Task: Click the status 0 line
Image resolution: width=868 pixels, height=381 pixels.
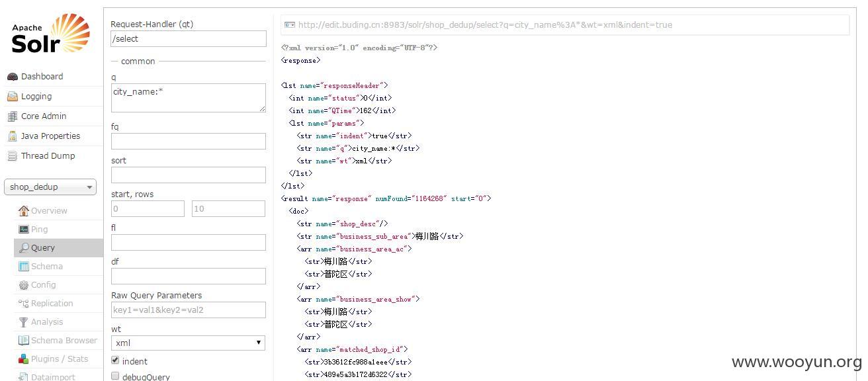Action: (x=340, y=98)
